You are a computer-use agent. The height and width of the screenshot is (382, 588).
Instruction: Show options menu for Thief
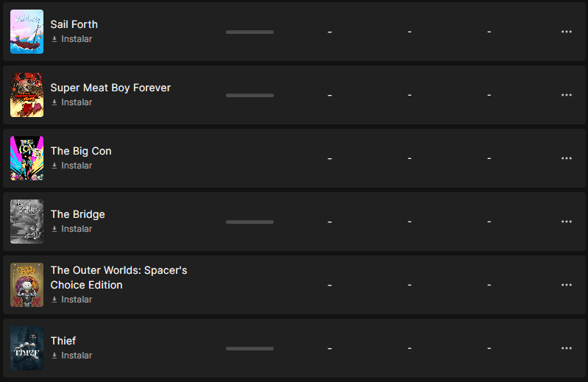click(x=566, y=348)
